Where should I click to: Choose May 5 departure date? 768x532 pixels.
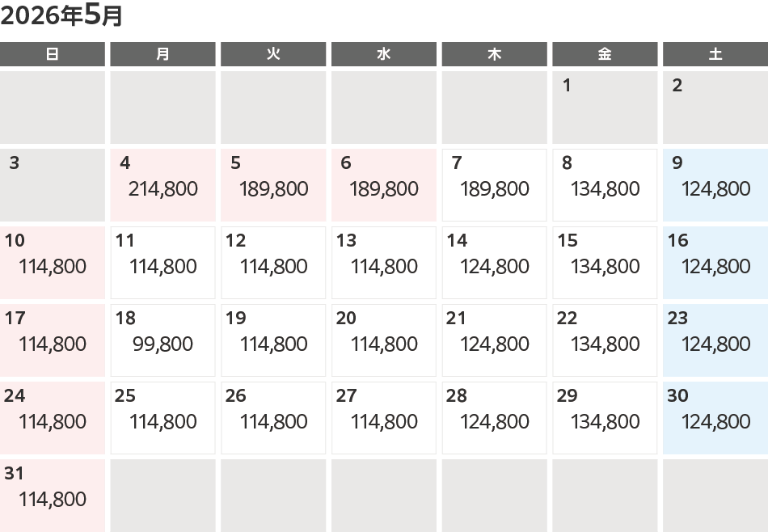click(x=273, y=185)
